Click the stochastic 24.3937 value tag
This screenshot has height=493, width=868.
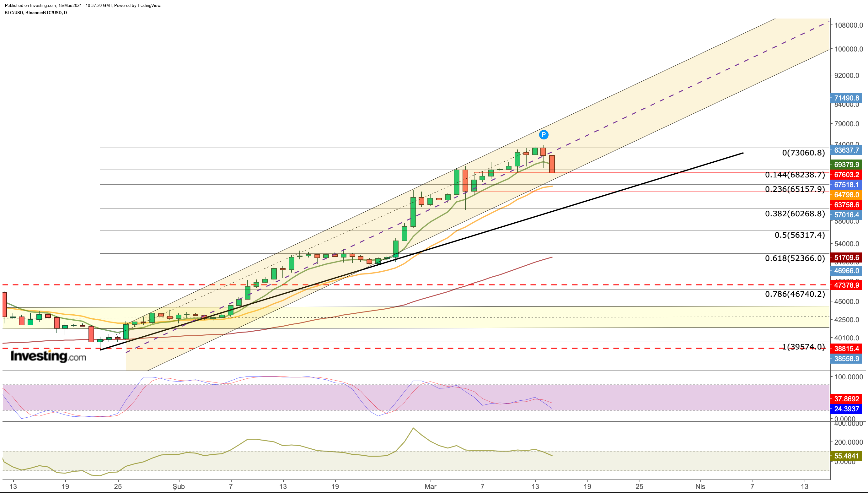click(846, 409)
